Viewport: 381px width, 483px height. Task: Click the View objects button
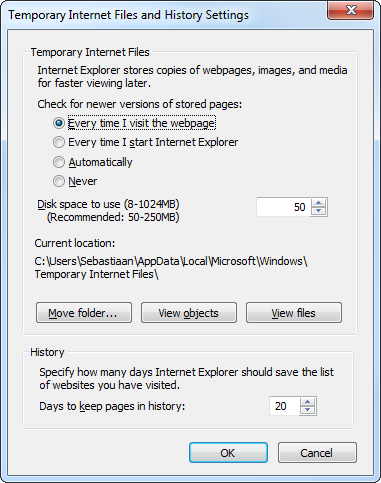pyautogui.click(x=189, y=313)
